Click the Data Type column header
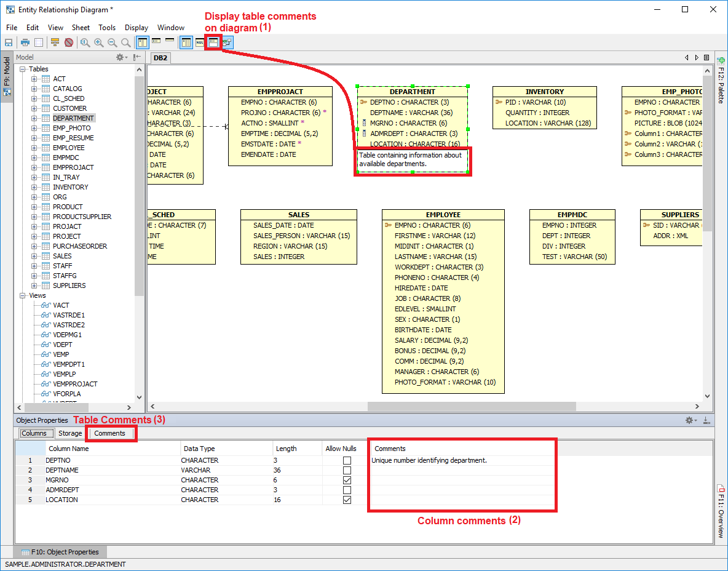Image resolution: width=728 pixels, height=571 pixels. tap(198, 449)
